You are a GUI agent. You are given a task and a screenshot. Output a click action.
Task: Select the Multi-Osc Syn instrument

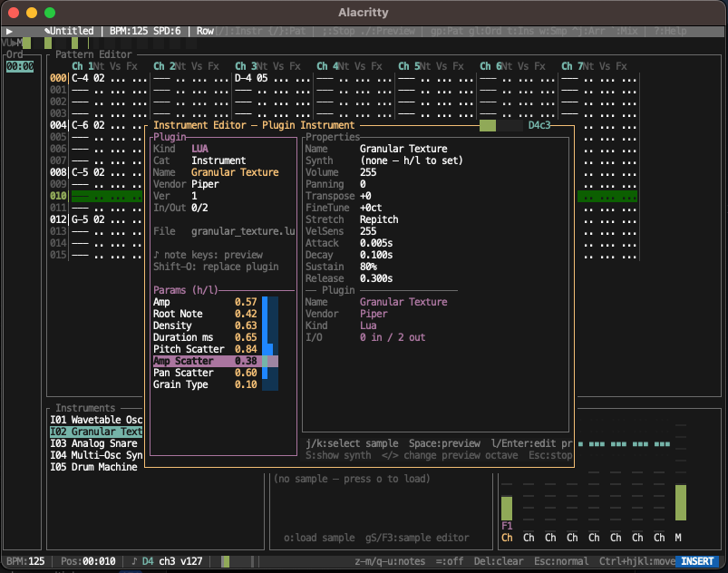(96, 455)
